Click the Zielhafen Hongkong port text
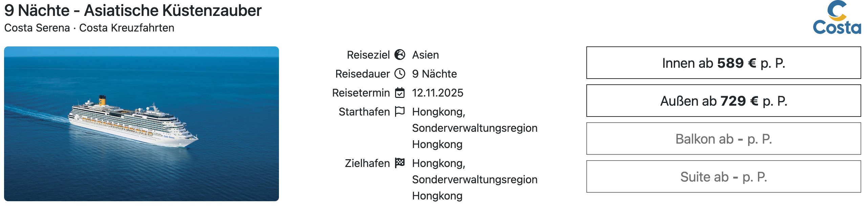The image size is (868, 210). [474, 180]
